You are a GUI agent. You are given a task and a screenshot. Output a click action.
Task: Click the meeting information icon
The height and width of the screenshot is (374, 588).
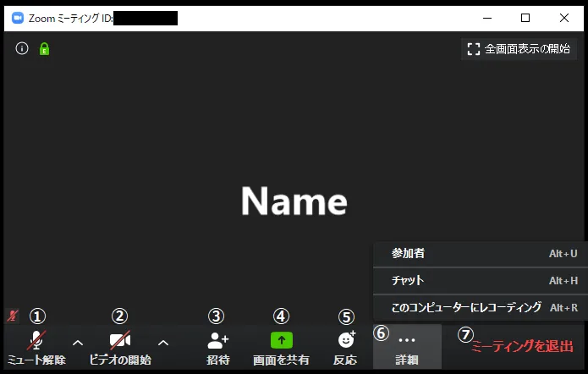click(x=22, y=49)
